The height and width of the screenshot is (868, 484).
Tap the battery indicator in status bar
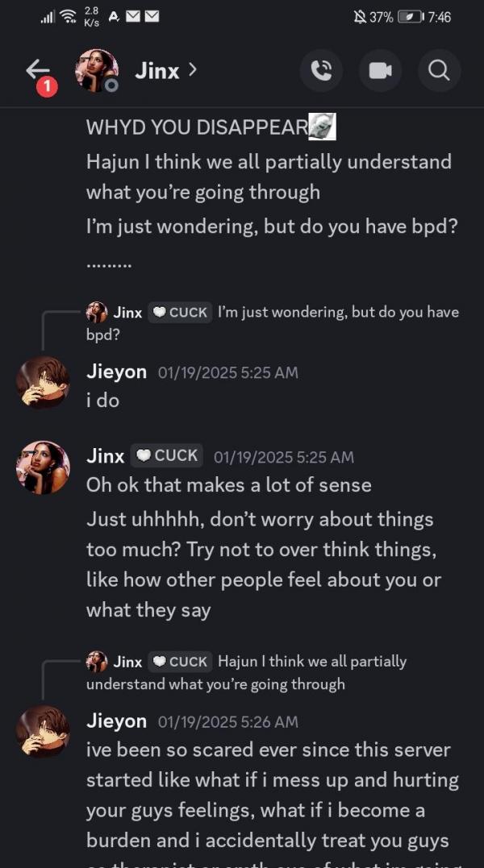[410, 17]
